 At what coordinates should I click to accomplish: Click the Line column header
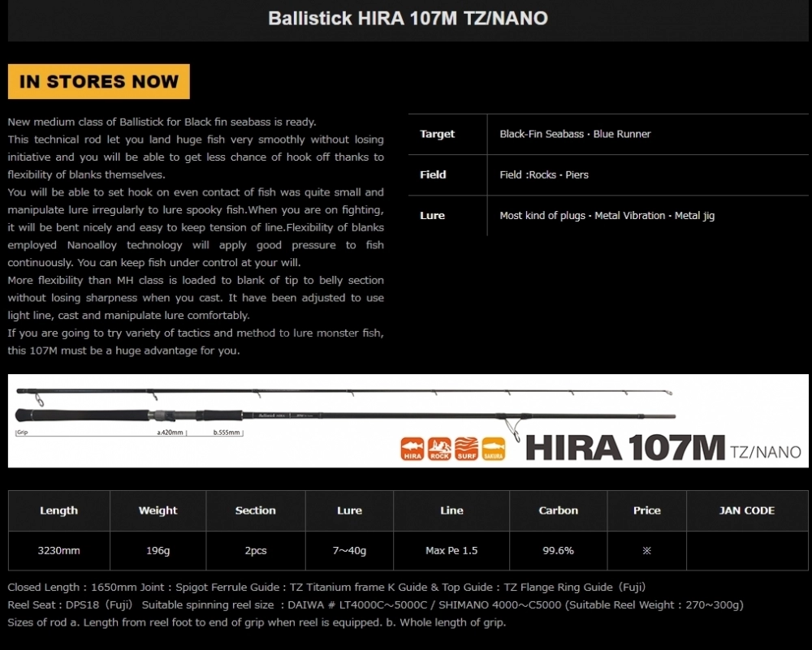pyautogui.click(x=451, y=510)
